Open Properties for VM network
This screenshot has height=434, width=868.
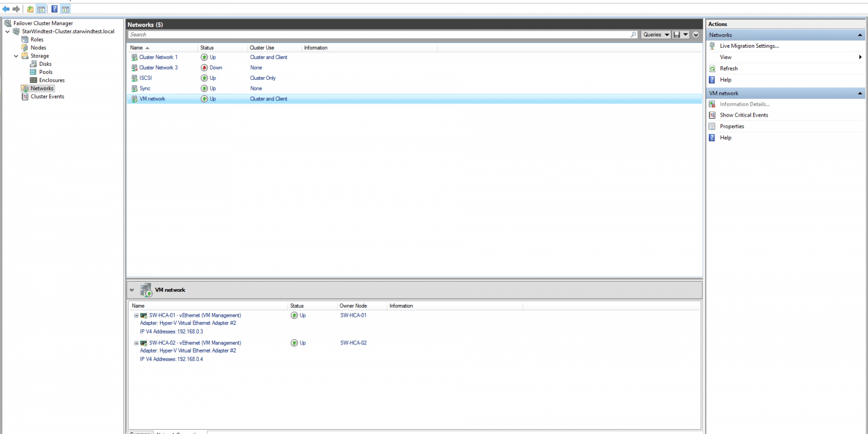732,126
